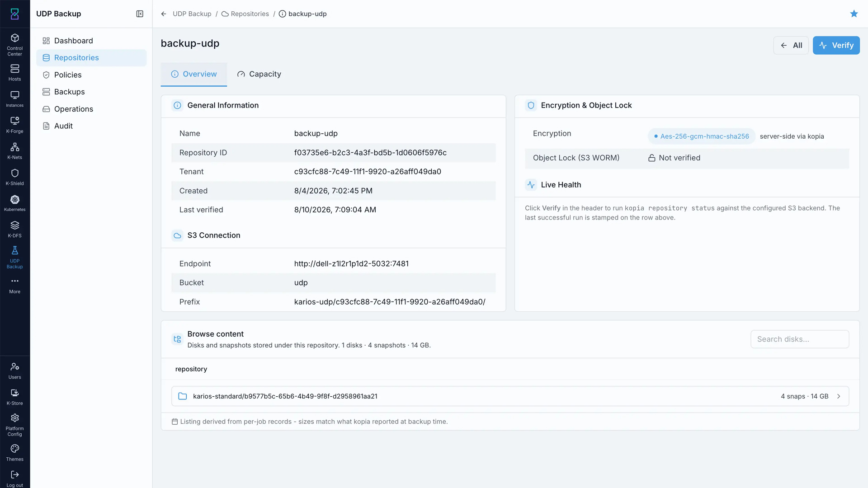Open K-Shield from the rail
Image resolution: width=868 pixels, height=488 pixels.
point(15,177)
